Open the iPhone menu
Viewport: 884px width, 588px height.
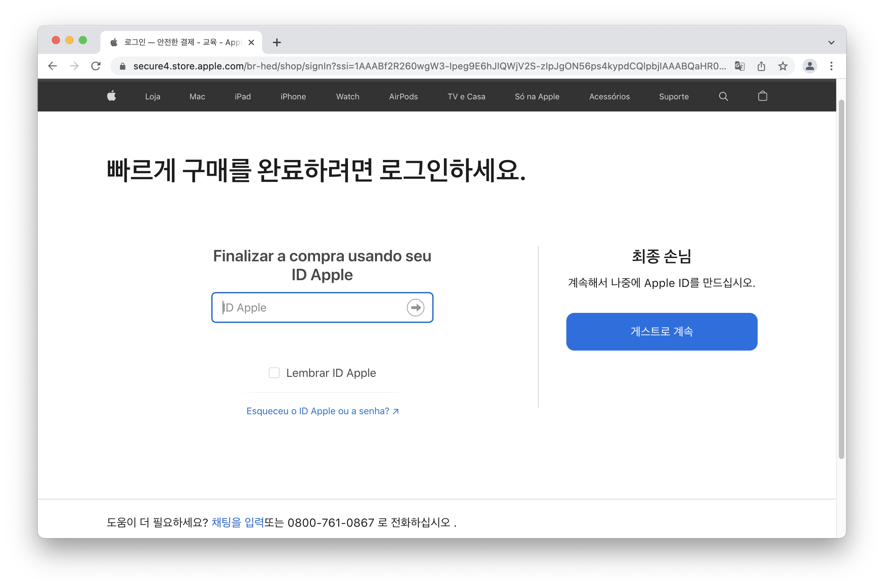tap(293, 96)
